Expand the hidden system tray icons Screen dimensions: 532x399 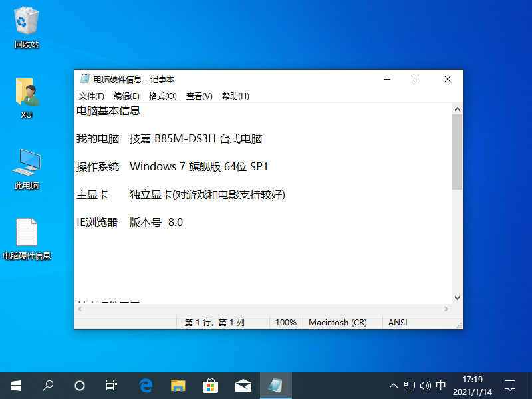[x=394, y=385]
